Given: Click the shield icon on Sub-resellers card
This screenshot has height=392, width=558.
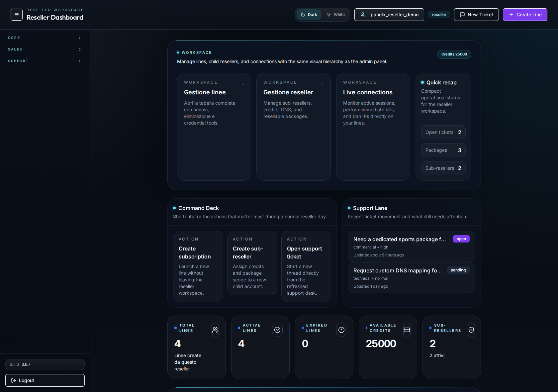Looking at the screenshot, I should tap(471, 330).
